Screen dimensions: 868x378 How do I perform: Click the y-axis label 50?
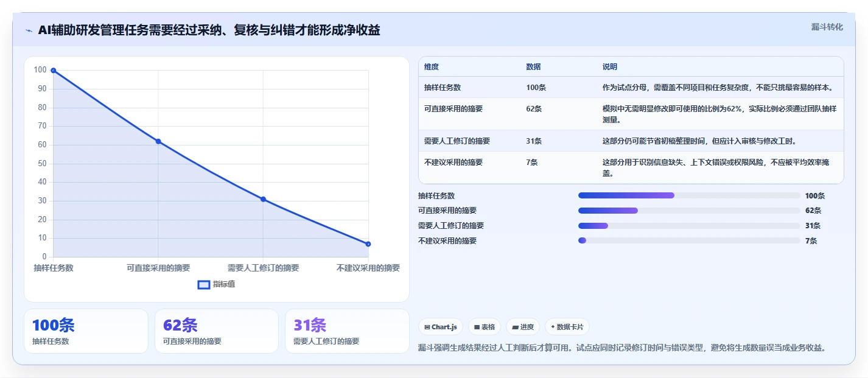(42, 163)
